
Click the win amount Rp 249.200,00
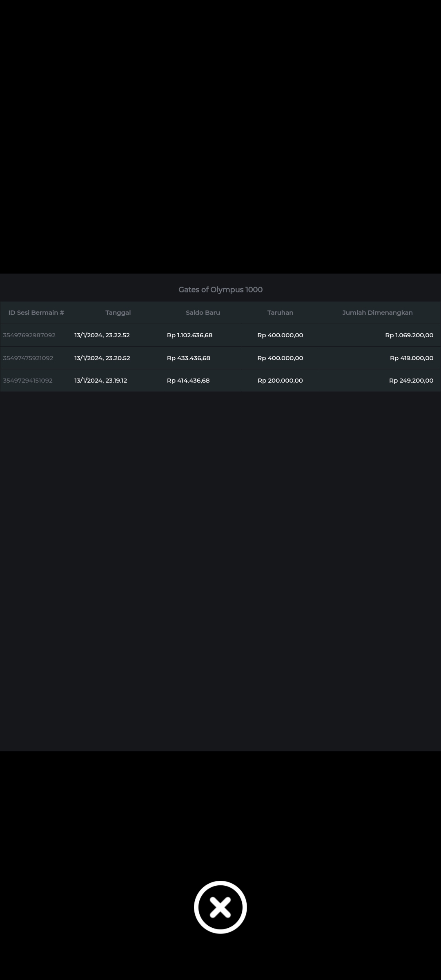(x=411, y=381)
